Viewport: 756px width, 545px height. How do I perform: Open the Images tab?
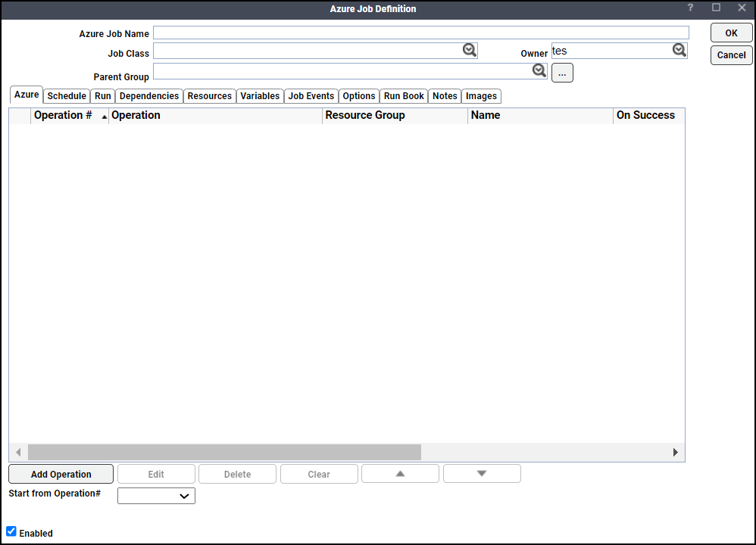tap(481, 96)
